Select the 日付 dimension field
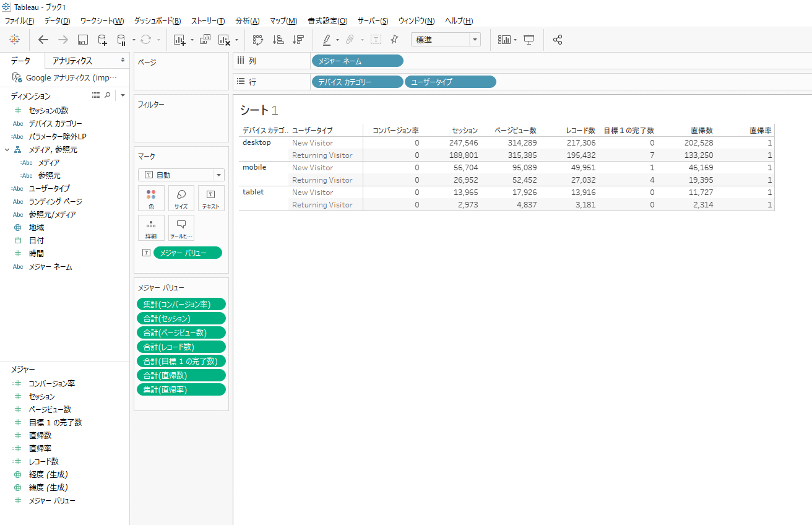This screenshot has width=812, height=525. [36, 240]
